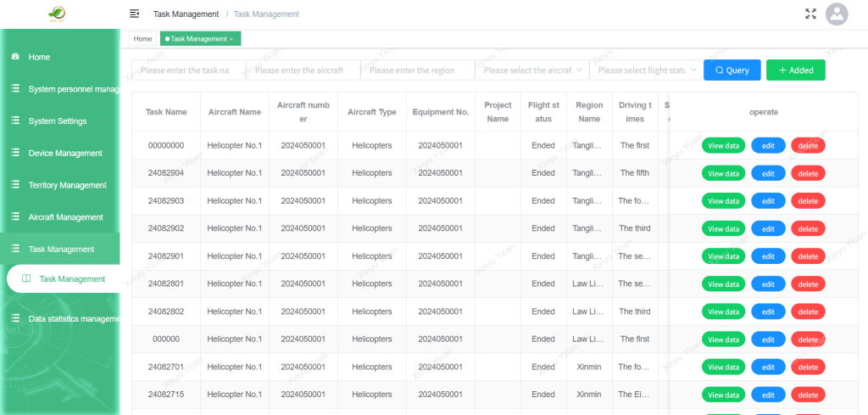Click the Device Management list icon
Screen dimensions: 868x415
pos(15,153)
